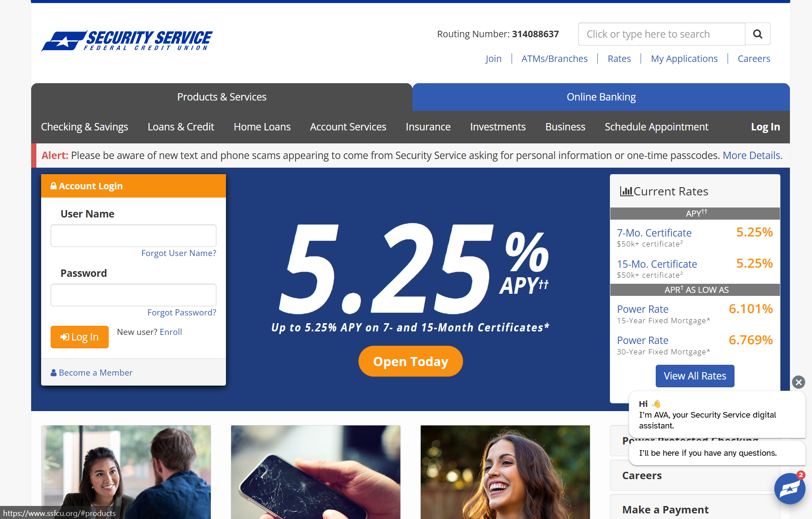
Task: Click the Open Today button
Action: click(x=411, y=361)
